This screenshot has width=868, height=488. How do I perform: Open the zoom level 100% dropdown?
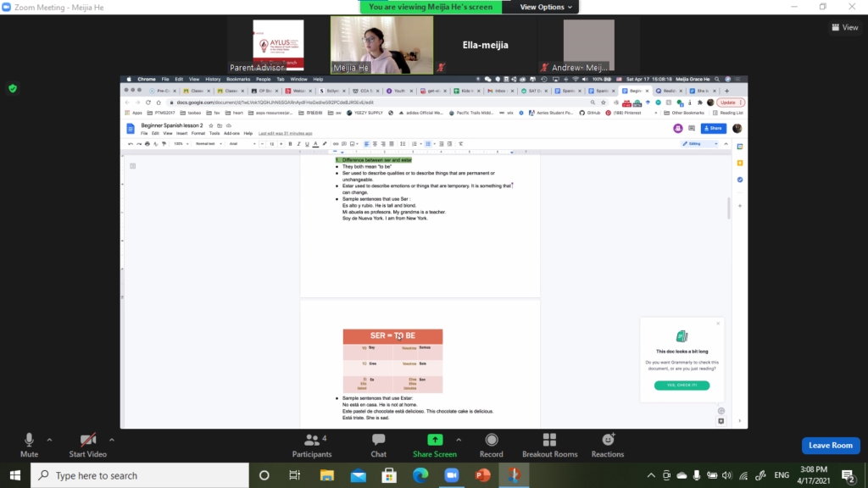coord(181,144)
